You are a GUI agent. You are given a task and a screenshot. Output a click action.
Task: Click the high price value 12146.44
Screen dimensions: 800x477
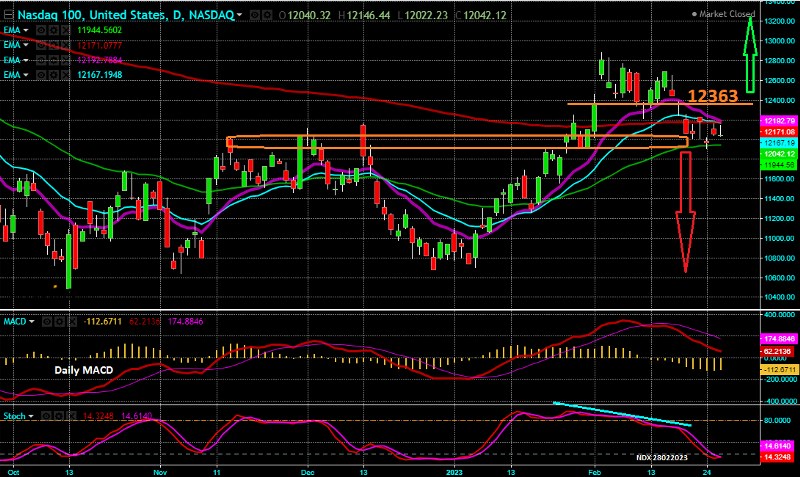click(368, 15)
